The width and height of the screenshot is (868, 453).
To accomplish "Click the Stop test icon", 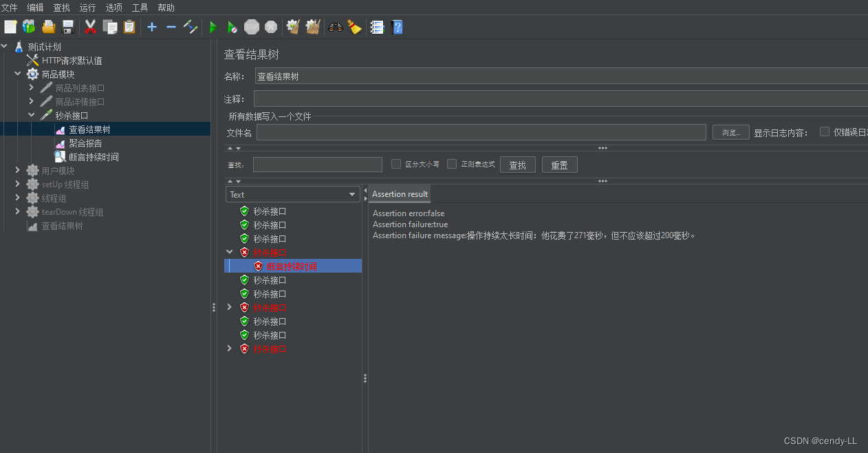I will (251, 27).
